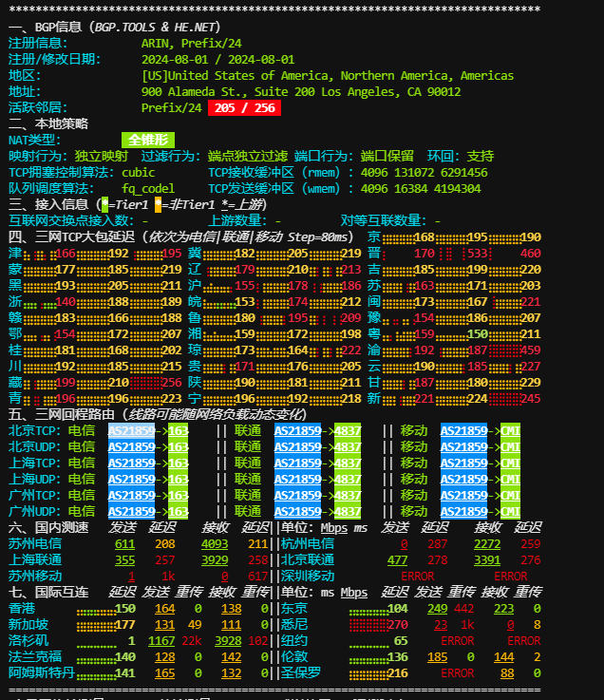This screenshot has height=700, width=604.
Task: Click 洛杉矶 receive speed value 3928
Action: pyautogui.click(x=228, y=640)
